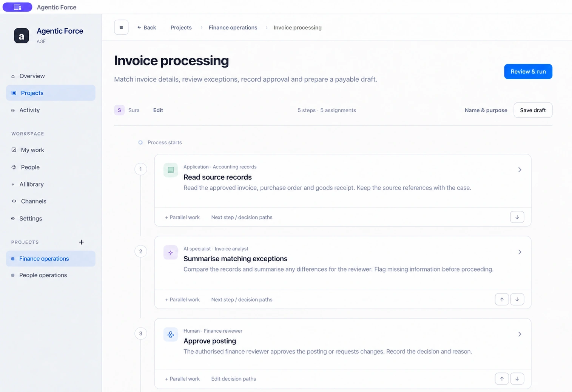Add Parallel work to Summarise matching exceptions
Screen dimensions: 572x392
[x=182, y=300]
